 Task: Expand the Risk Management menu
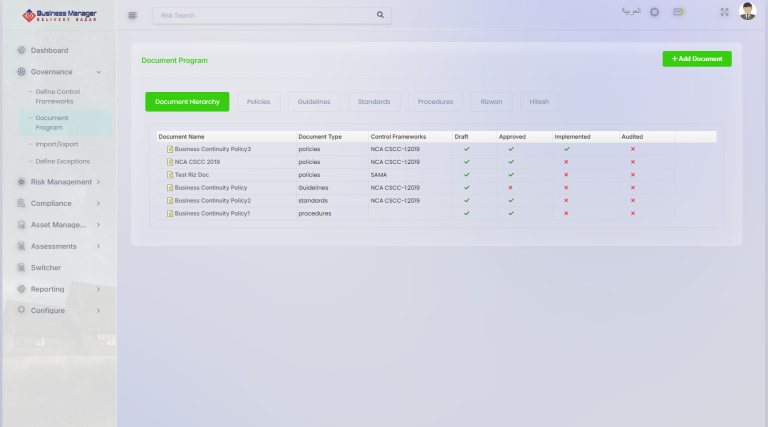[x=98, y=182]
